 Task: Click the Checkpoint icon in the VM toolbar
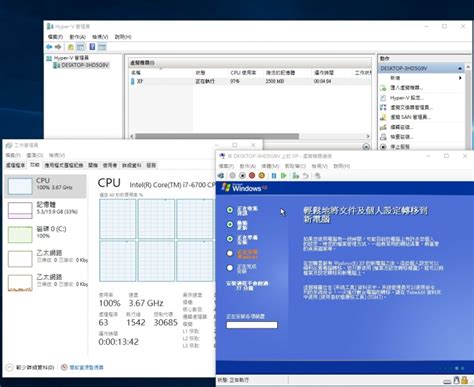click(x=295, y=175)
